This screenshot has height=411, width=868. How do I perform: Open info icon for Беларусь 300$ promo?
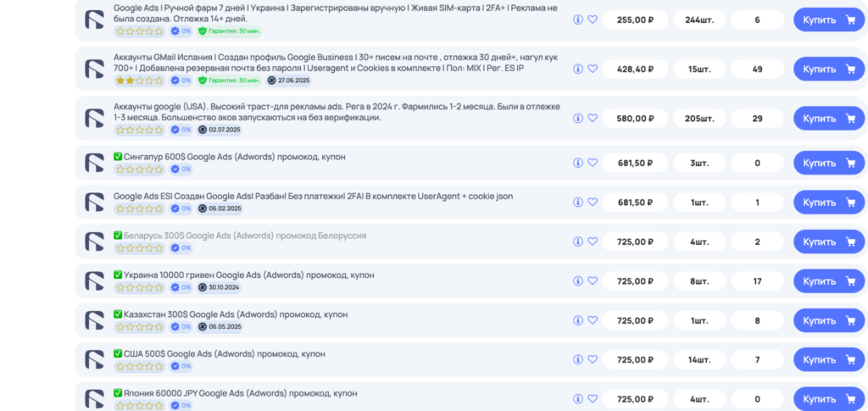[x=578, y=242]
